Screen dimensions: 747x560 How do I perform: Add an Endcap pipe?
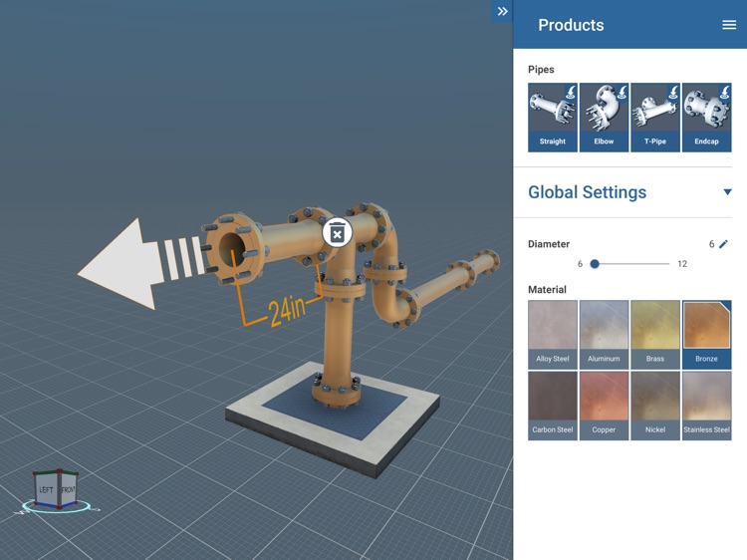point(707,118)
